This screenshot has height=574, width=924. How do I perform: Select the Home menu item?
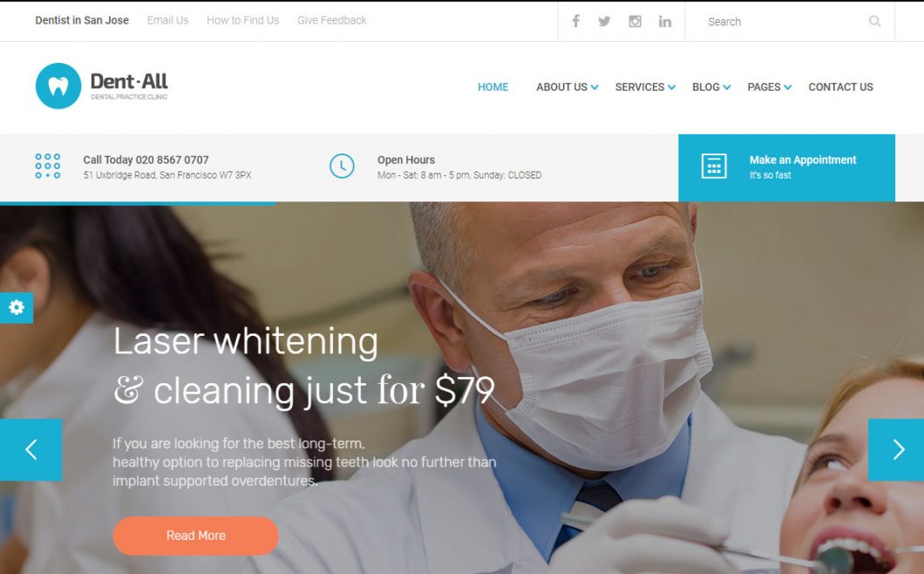(x=493, y=86)
